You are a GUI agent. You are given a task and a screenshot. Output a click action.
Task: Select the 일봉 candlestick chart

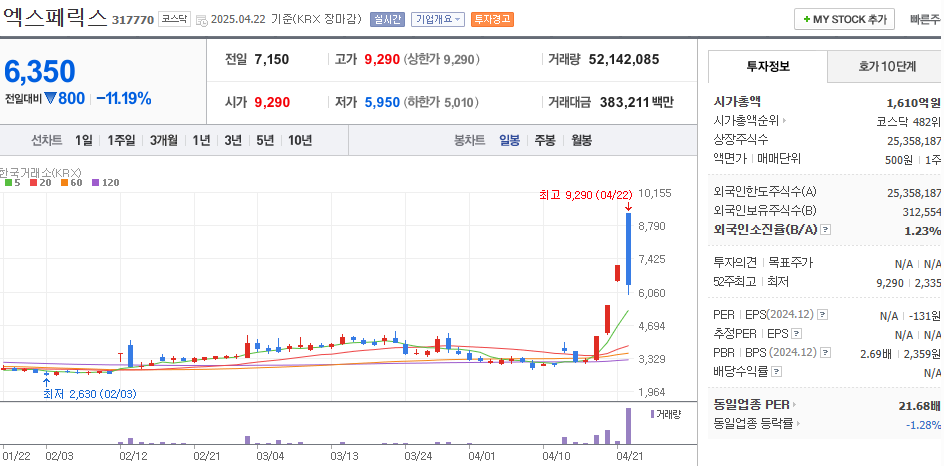click(x=509, y=141)
